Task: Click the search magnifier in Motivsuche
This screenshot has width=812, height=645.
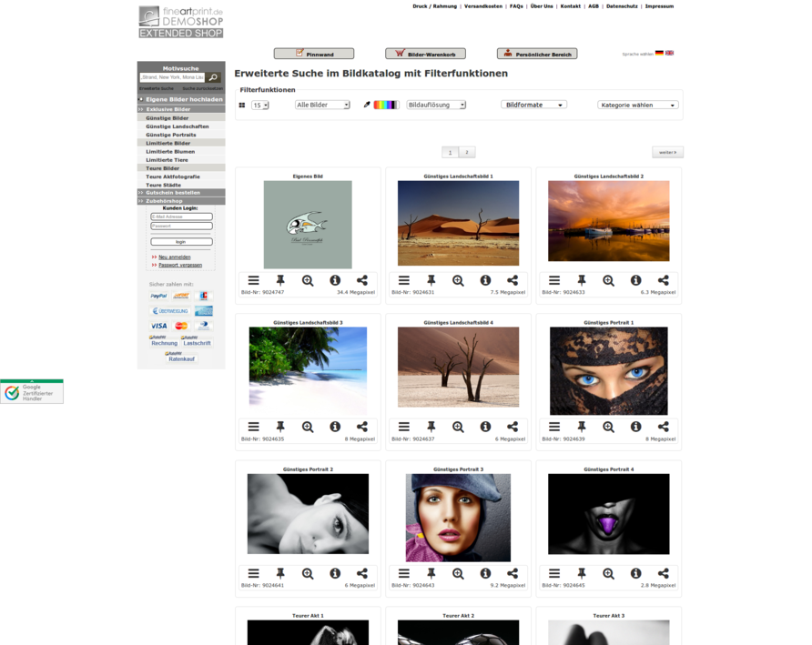Action: tap(213, 77)
